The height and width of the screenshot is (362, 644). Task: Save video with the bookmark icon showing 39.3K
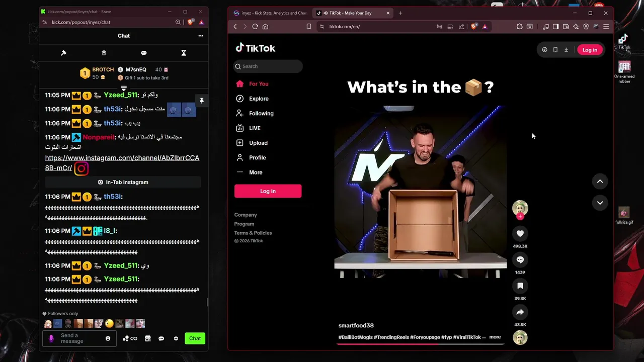(520, 286)
